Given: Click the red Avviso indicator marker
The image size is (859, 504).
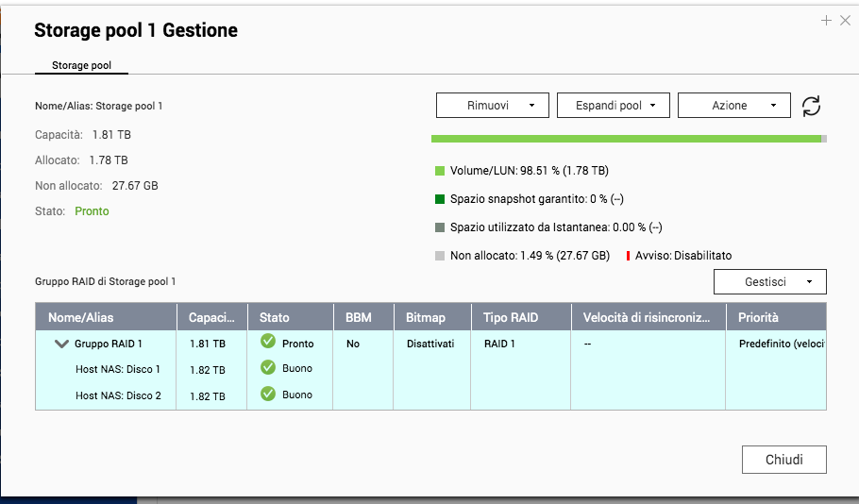Looking at the screenshot, I should click(628, 255).
